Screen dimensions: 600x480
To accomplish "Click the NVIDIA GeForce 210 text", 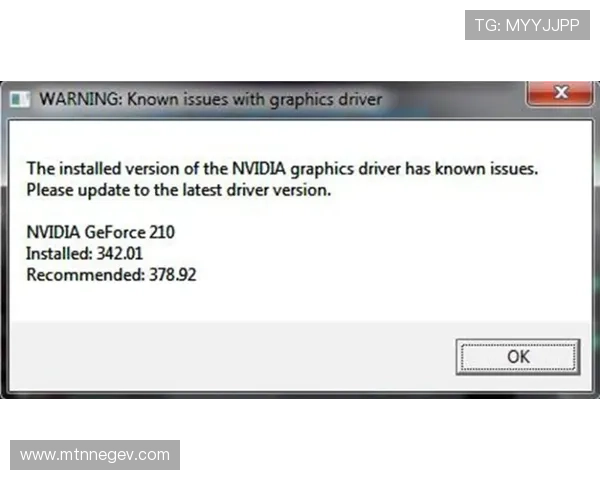I will (101, 232).
